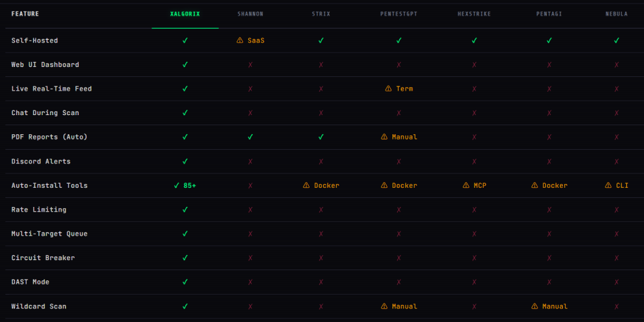Click PentestGPT checkmark in Self-Hosted row
The width and height of the screenshot is (644, 322).
398,41
